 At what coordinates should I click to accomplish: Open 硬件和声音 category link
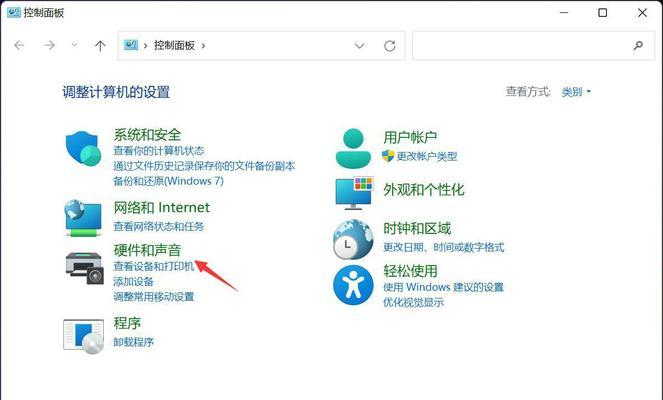(x=147, y=250)
